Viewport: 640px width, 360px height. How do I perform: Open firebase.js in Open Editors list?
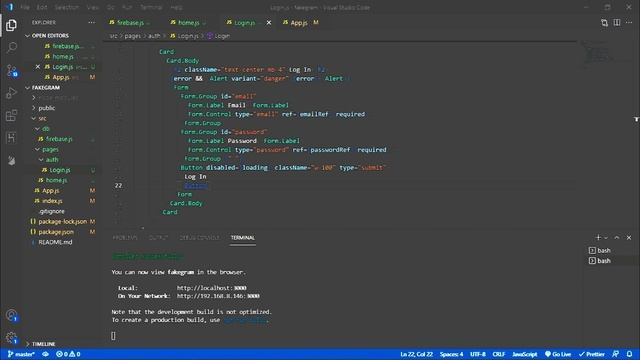(66, 46)
